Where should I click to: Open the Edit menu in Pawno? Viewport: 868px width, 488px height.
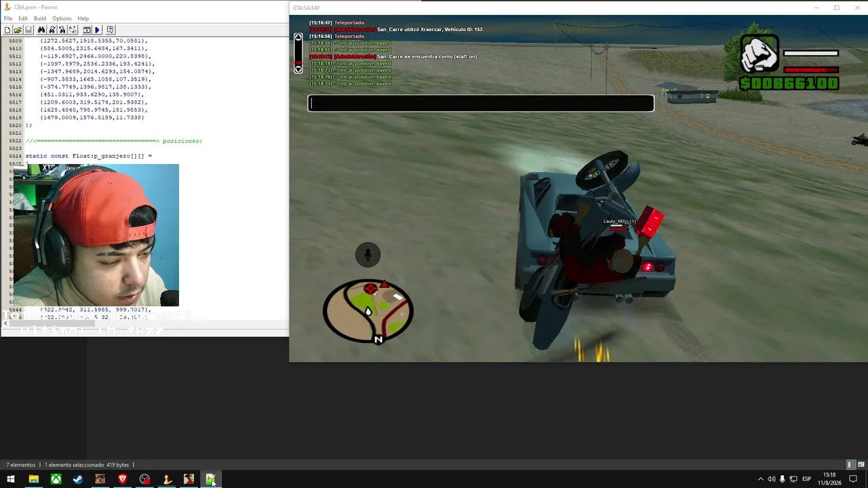[23, 18]
